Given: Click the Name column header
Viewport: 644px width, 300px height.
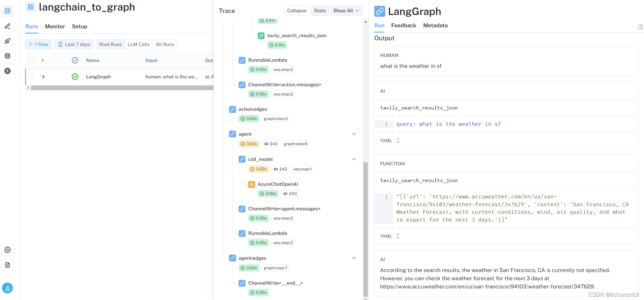Looking at the screenshot, I should coord(93,60).
